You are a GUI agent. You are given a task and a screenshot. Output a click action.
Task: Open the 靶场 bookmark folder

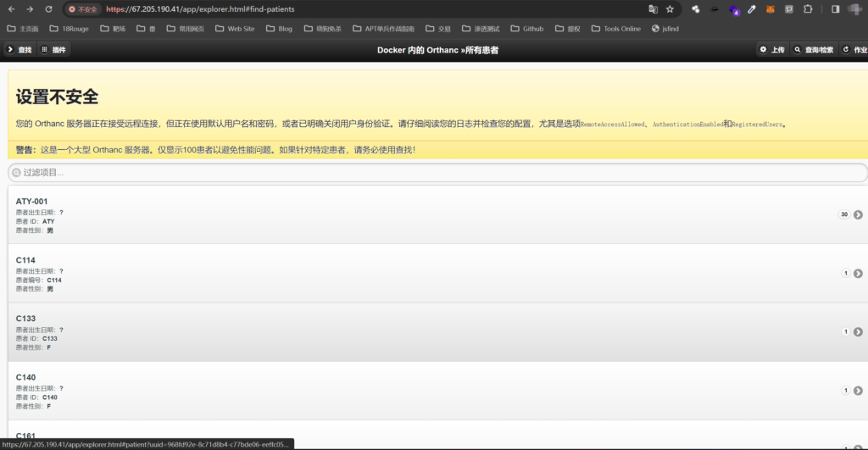pyautogui.click(x=113, y=29)
